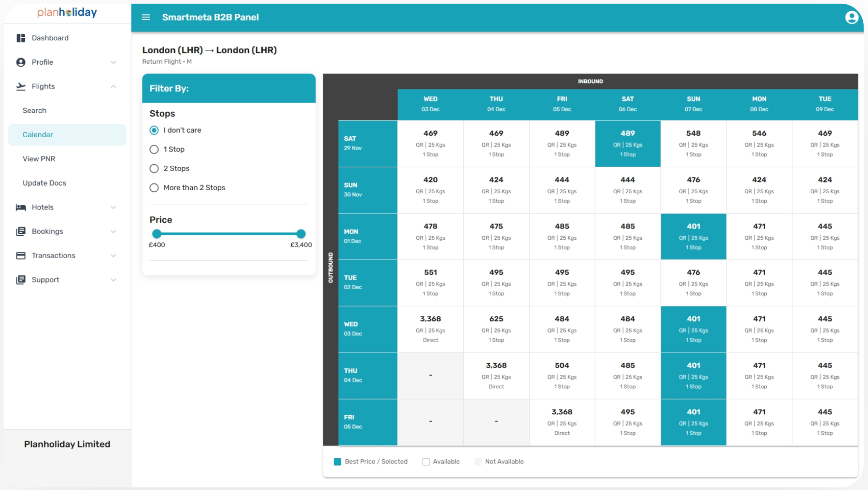The image size is (868, 490).
Task: Open the user account avatar icon
Action: click(x=851, y=17)
